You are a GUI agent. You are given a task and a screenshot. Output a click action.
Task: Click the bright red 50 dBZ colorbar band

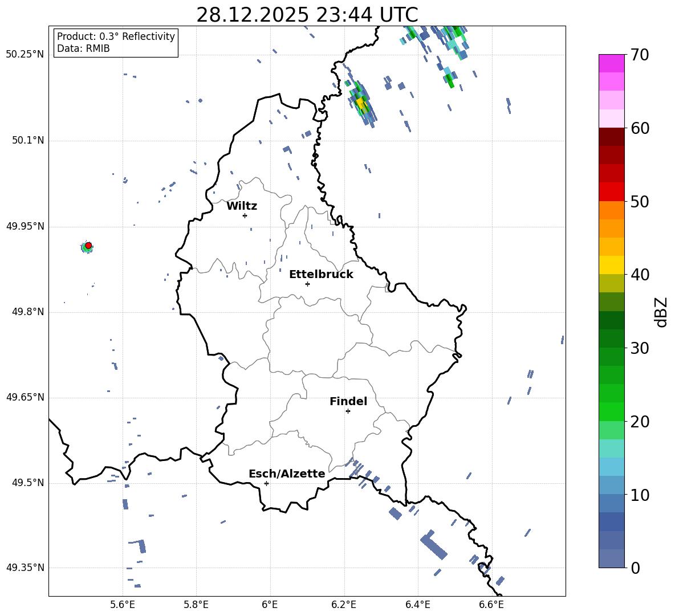pos(612,192)
